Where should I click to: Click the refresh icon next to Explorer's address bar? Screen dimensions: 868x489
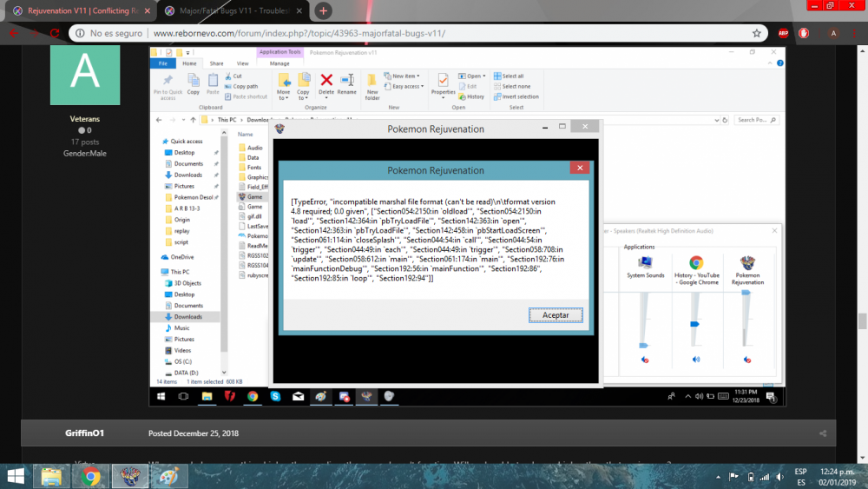click(x=725, y=120)
